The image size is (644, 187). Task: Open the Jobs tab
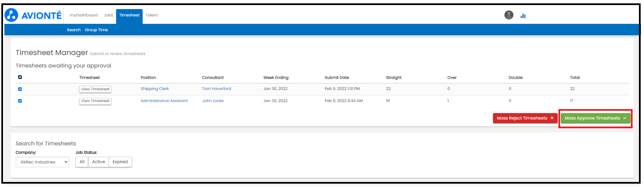point(108,15)
